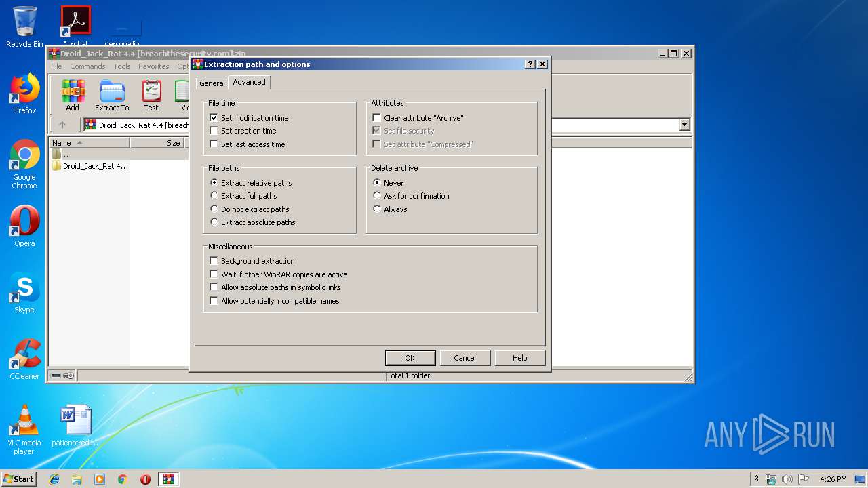Screen dimensions: 868x488
Task: Click Cancel in extraction dialog
Action: [465, 358]
